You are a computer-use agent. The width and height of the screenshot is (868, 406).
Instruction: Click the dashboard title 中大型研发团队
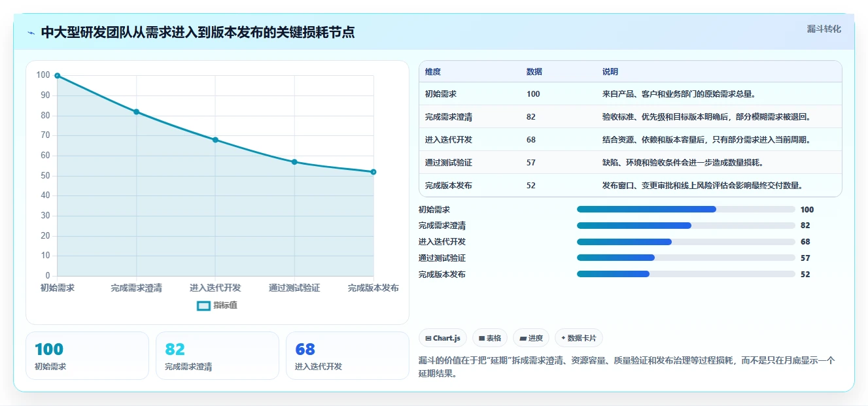click(198, 32)
